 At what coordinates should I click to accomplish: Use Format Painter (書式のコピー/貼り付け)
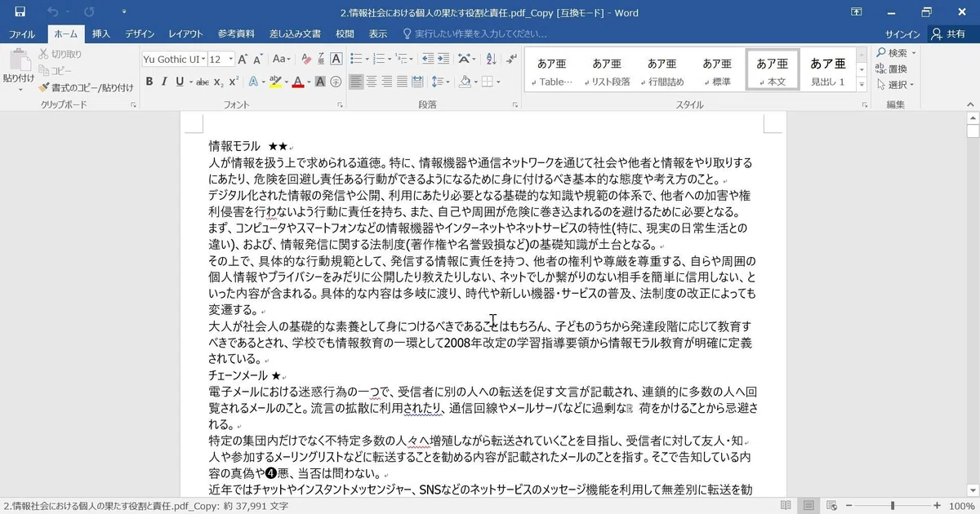pyautogui.click(x=86, y=87)
